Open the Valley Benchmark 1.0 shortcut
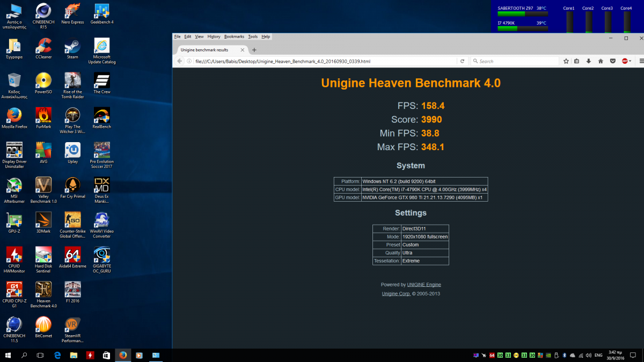644x362 pixels. pos(43,190)
